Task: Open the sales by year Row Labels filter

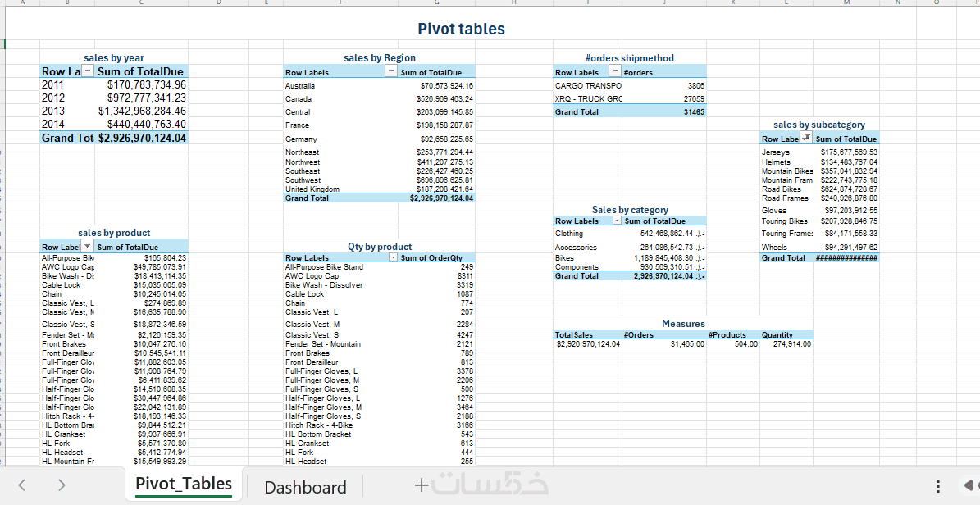Action: [x=88, y=71]
